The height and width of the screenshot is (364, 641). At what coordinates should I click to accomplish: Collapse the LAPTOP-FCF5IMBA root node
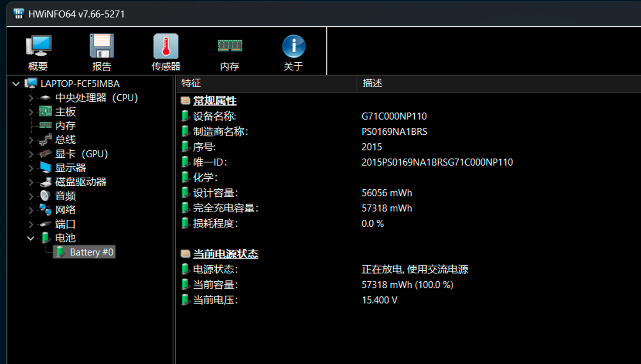pyautogui.click(x=16, y=84)
